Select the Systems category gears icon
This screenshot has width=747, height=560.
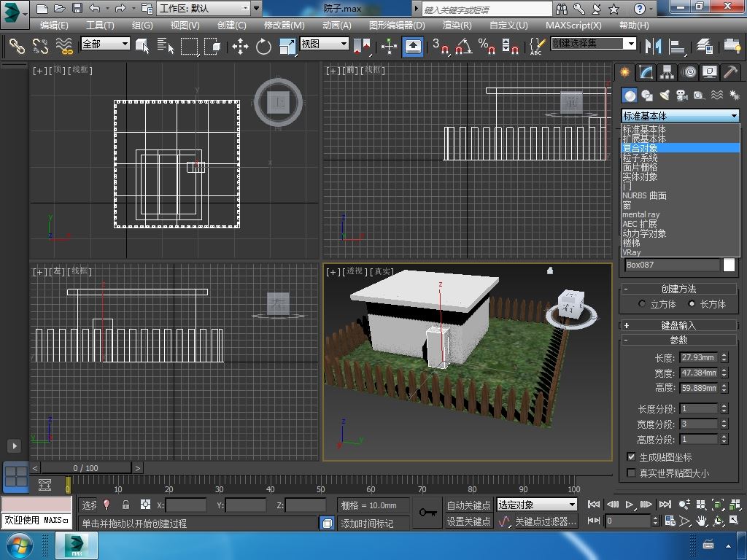734,96
